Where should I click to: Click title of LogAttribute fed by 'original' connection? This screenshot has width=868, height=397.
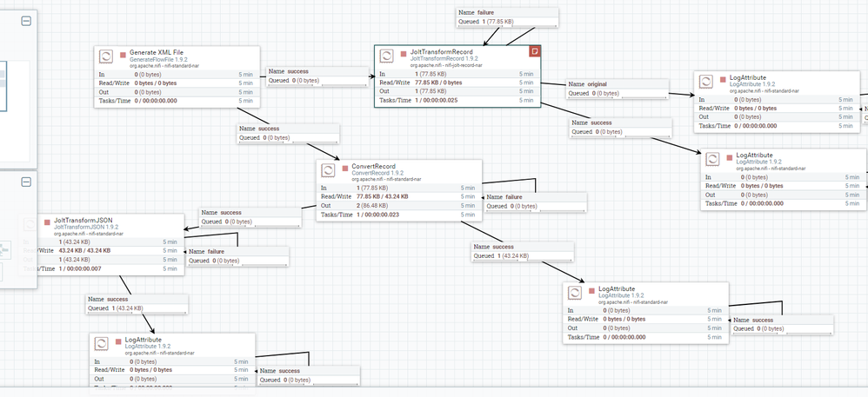(x=748, y=78)
